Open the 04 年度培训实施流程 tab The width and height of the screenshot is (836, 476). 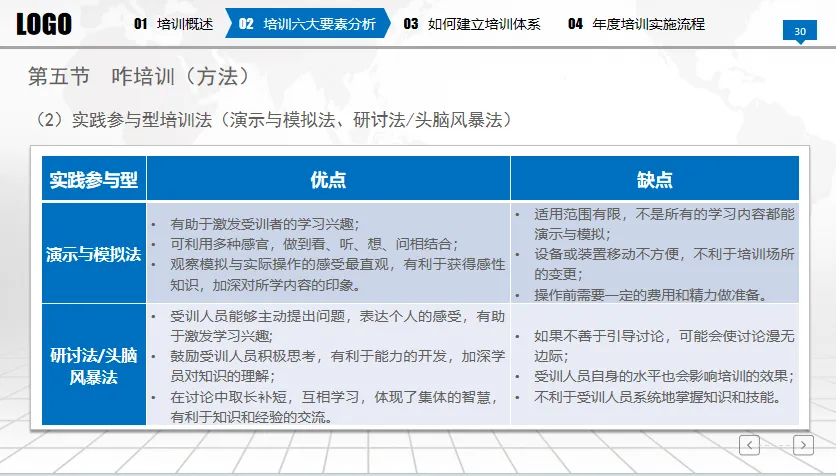[x=637, y=24]
